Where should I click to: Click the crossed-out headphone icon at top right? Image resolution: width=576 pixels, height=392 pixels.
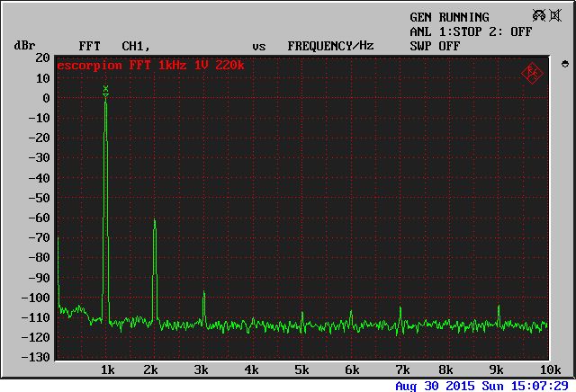point(541,15)
